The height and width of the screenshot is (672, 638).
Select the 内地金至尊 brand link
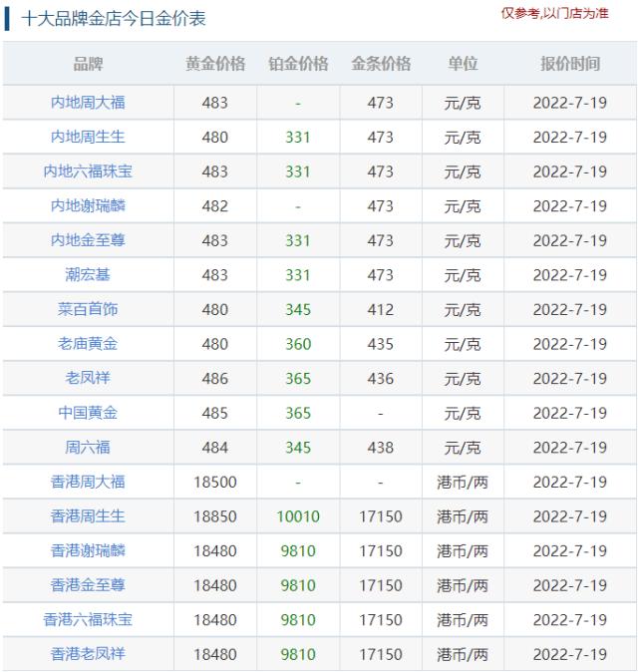click(88, 240)
